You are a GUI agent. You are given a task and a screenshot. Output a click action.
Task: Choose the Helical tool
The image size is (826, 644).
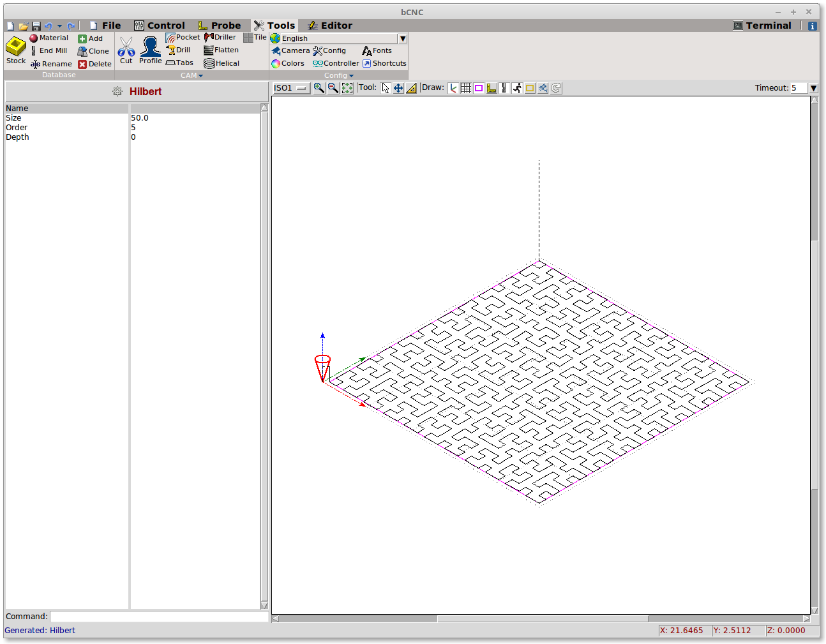click(222, 63)
